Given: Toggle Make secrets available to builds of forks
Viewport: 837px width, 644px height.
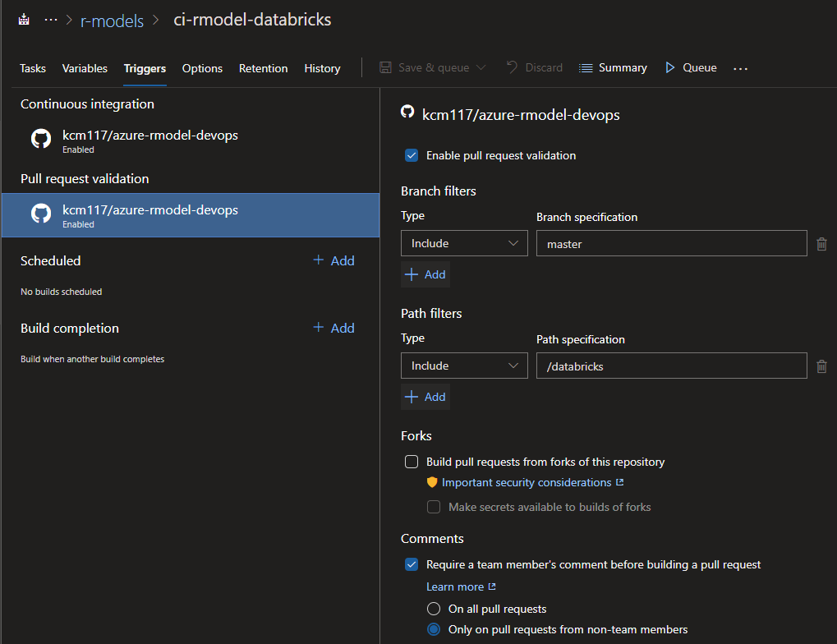Looking at the screenshot, I should click(434, 507).
